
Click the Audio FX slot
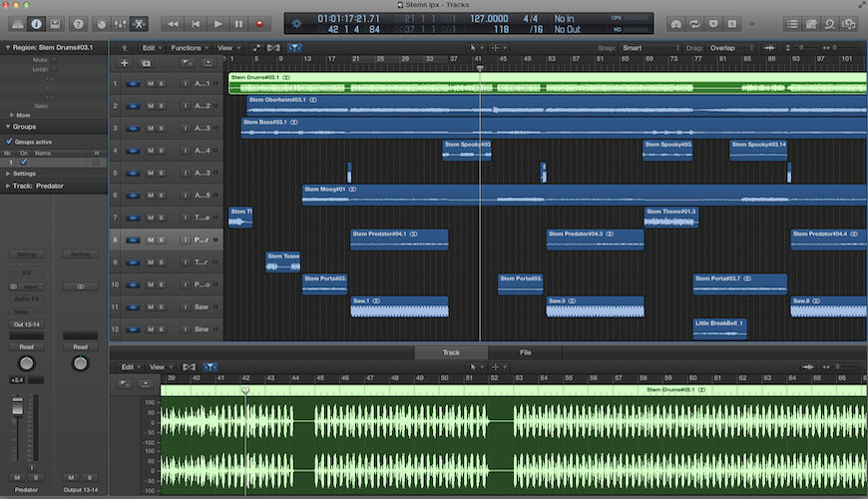[27, 299]
